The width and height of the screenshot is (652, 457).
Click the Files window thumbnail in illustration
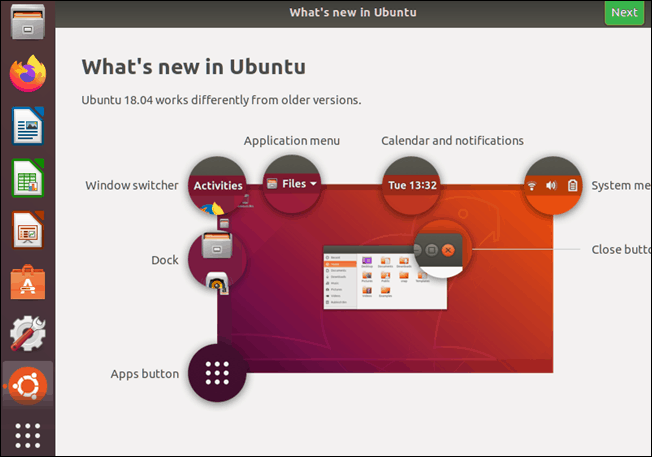pos(385,278)
